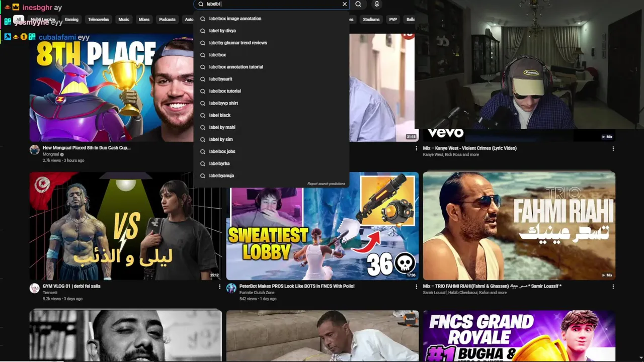
Task: Open the 'TRIO FAHMI RIAHI' mix thumbnail
Action: [x=519, y=226]
